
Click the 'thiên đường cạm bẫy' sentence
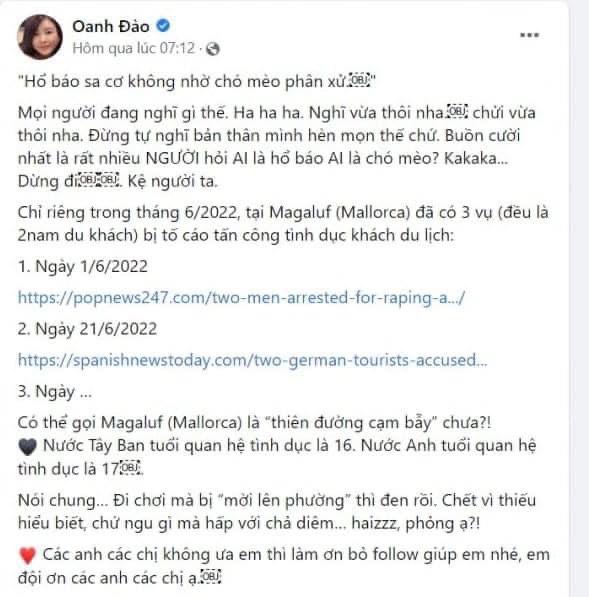(x=254, y=423)
